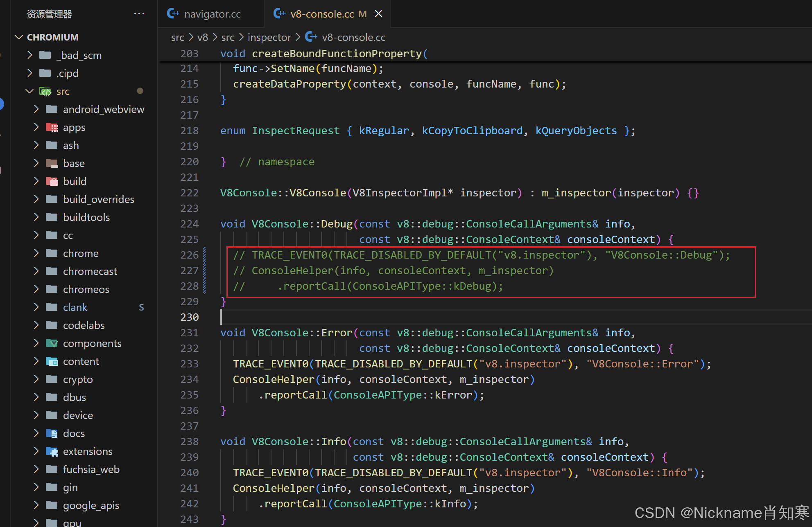This screenshot has width=812, height=527.
Task: Switch to the navigator.cc tab
Action: click(x=212, y=14)
